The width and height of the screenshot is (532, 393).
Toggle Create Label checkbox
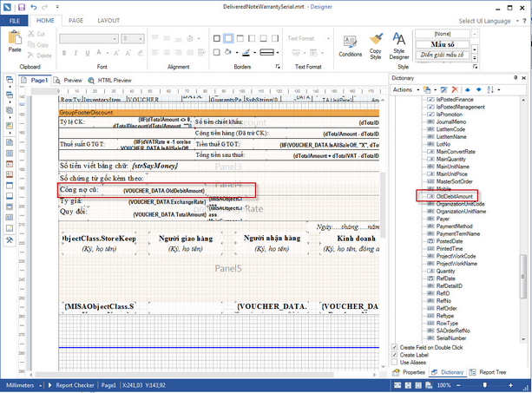pos(394,355)
